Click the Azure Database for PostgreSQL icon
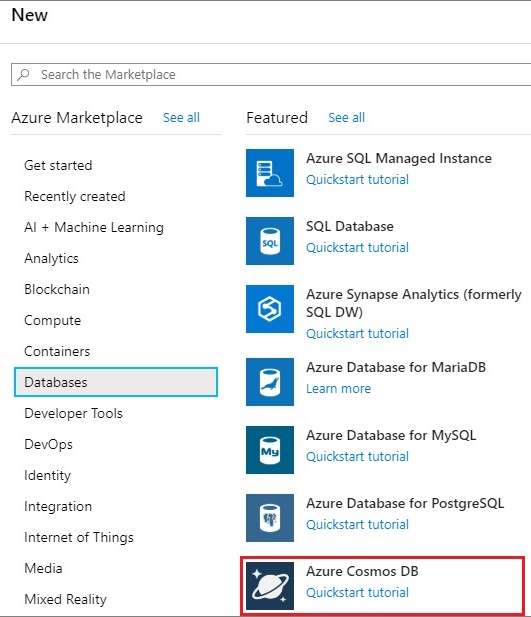Image resolution: width=531 pixels, height=617 pixels. pyautogui.click(x=270, y=518)
